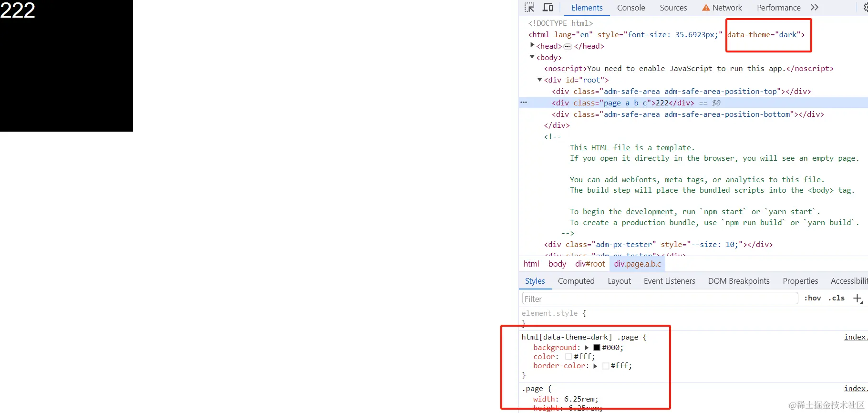Select div.page.a.b.c breadcrumb
Screen dimensions: 868x413
click(x=638, y=264)
